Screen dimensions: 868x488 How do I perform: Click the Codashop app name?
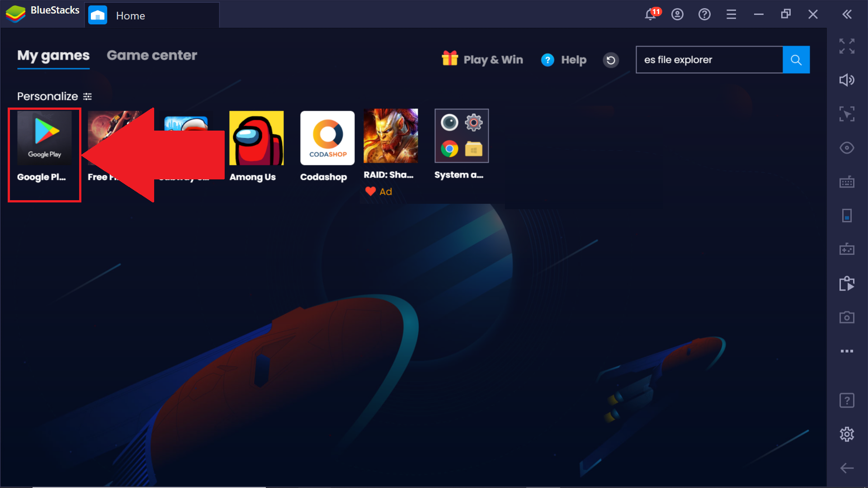click(323, 177)
